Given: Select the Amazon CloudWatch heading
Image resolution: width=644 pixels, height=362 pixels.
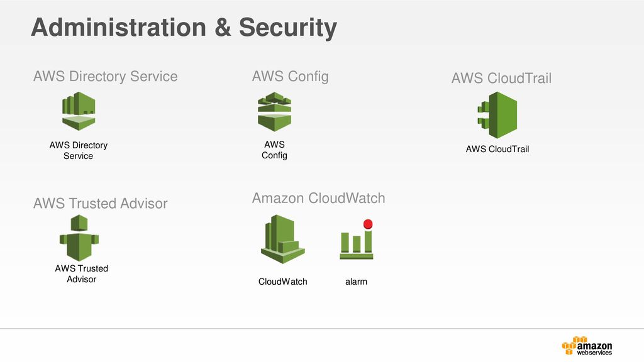Looking at the screenshot, I should pyautogui.click(x=319, y=198).
